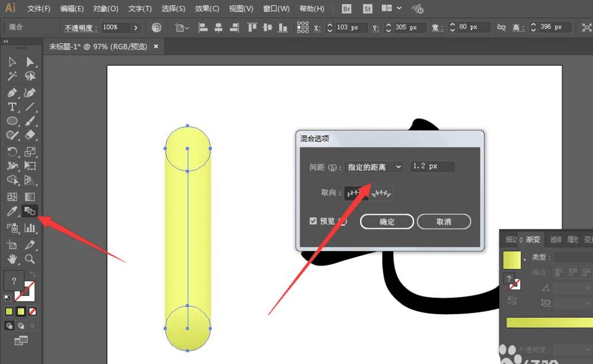Select the Magic Wand tool
Image resolution: width=593 pixels, height=364 pixels.
point(12,76)
